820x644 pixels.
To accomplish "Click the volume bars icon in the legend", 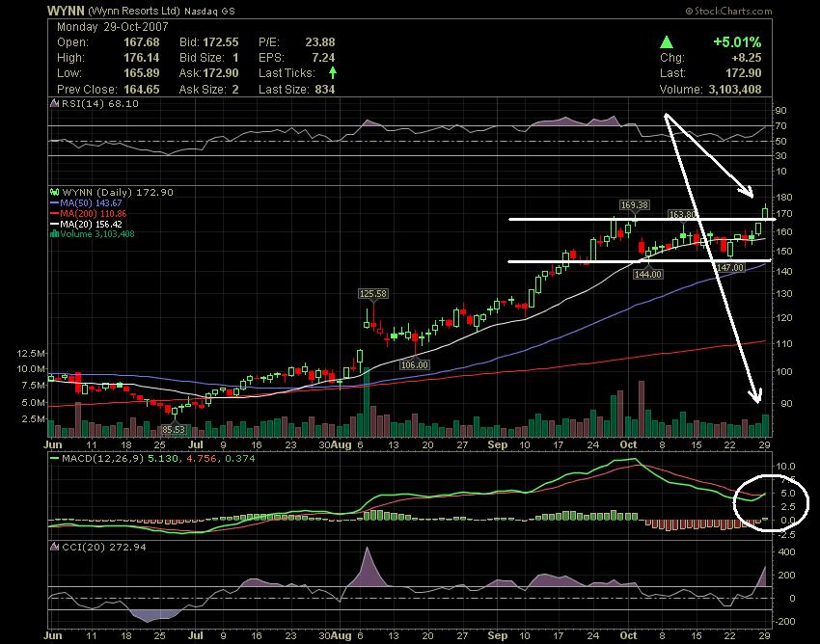I will pyautogui.click(x=54, y=233).
